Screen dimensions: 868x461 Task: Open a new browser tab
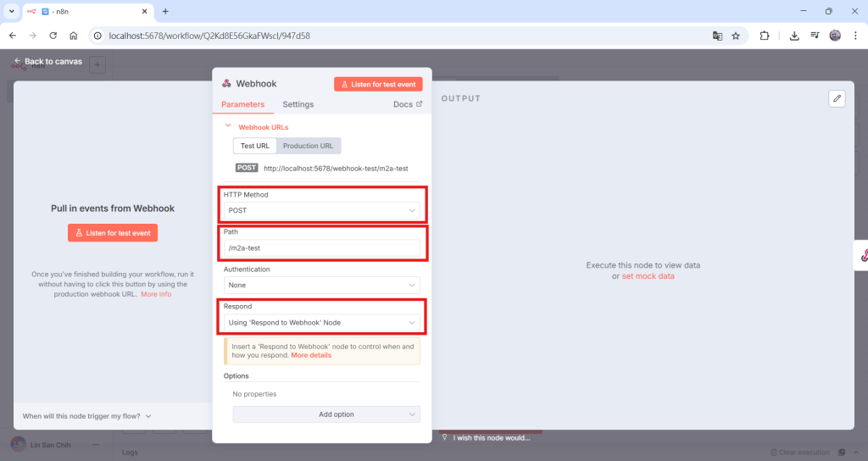coord(165,11)
